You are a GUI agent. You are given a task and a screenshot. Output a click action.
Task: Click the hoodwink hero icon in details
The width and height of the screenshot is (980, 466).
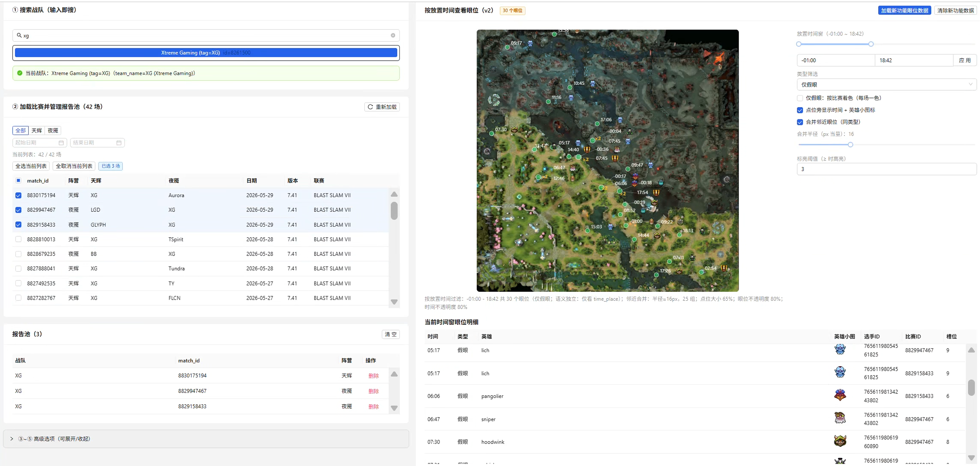click(840, 441)
